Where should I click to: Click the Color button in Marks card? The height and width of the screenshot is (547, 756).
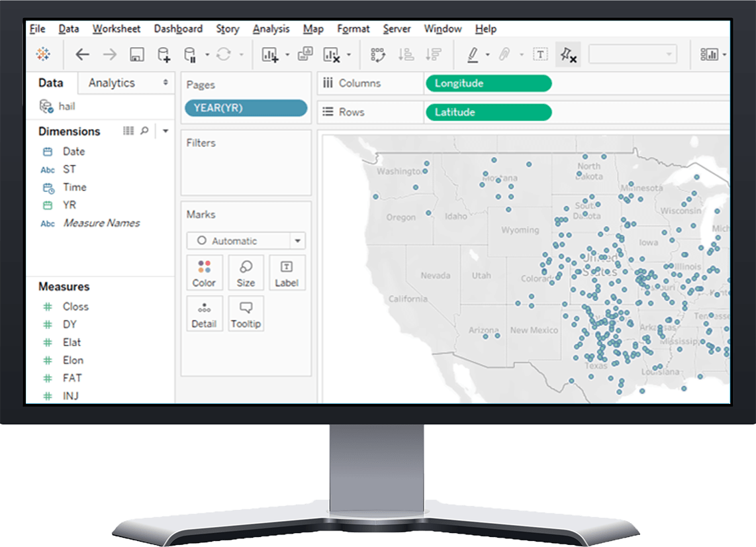coord(204,272)
